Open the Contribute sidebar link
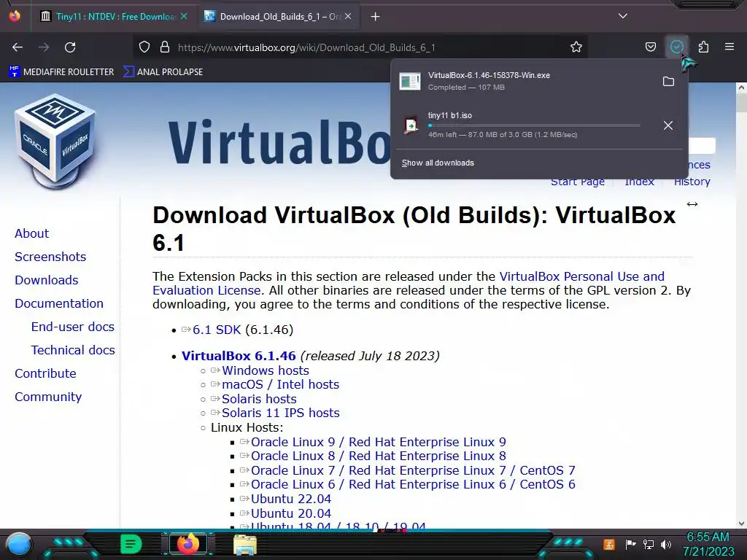The image size is (747, 560). click(45, 373)
